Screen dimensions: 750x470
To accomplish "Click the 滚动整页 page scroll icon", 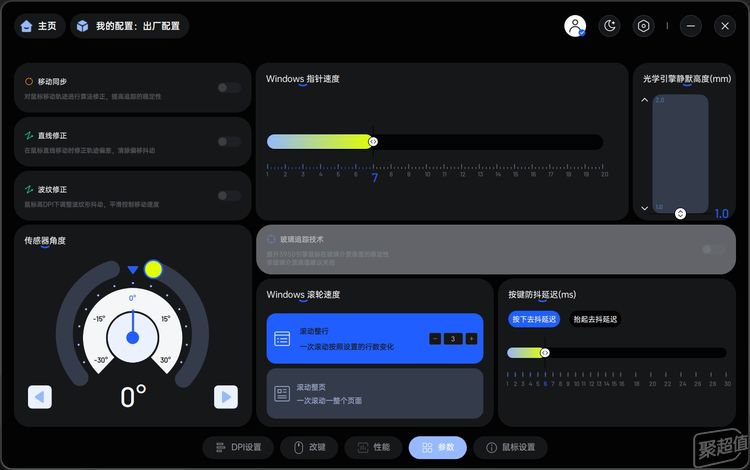I will tap(282, 392).
